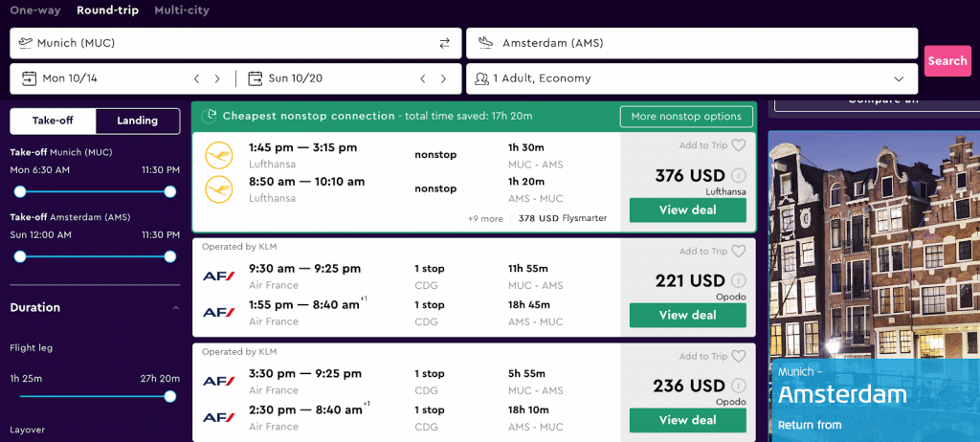This screenshot has height=442, width=980.
Task: Show price info for 236 USD
Action: click(x=739, y=386)
